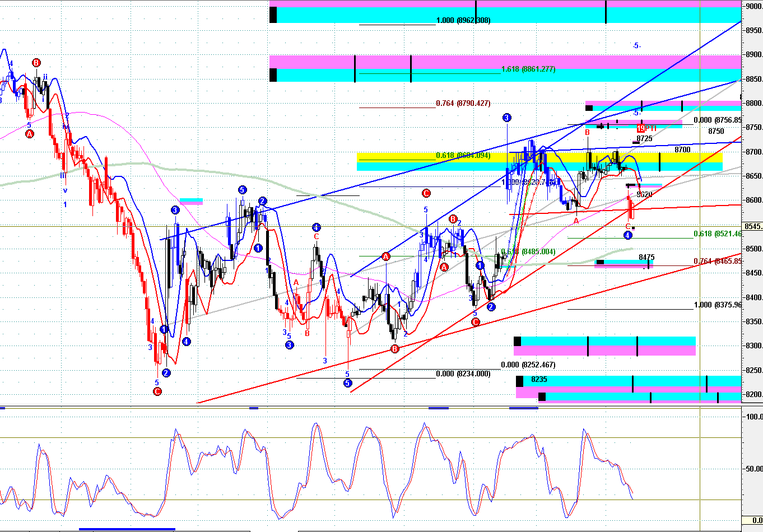
Task: Select the 8475 support target label
Action: click(x=646, y=258)
